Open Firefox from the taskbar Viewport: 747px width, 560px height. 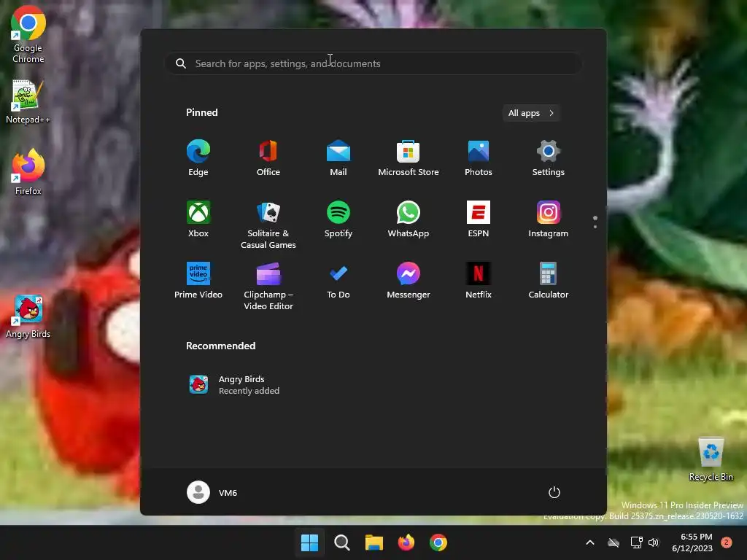point(406,542)
